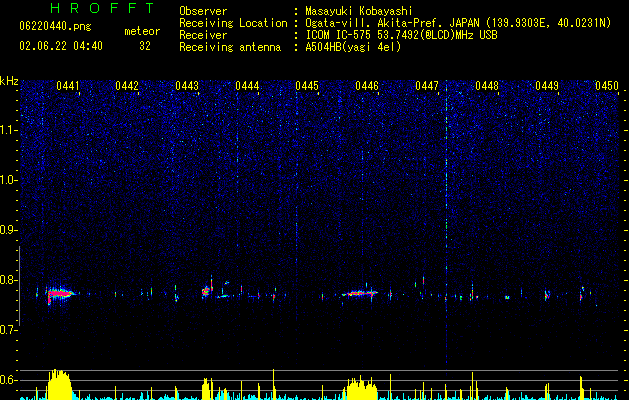Click the 0446 time marker

367,86
